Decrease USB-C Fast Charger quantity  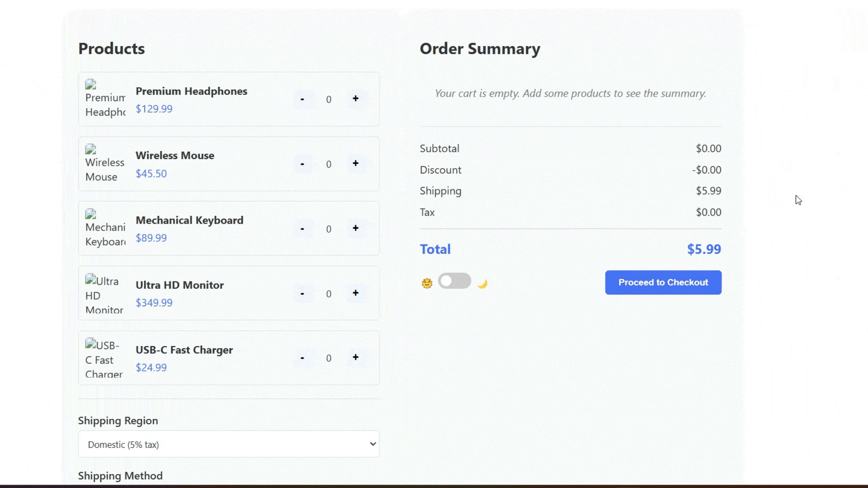pyautogui.click(x=302, y=358)
